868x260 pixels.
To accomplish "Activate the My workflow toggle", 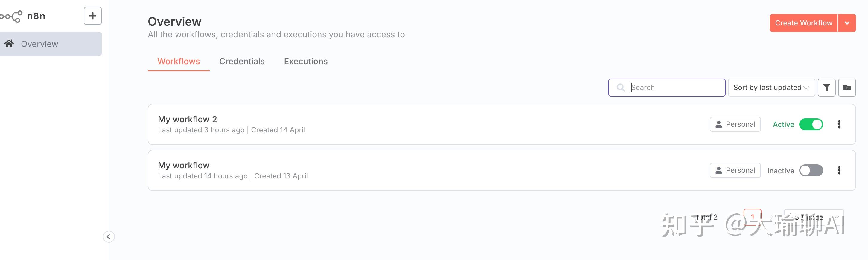I will (x=811, y=170).
